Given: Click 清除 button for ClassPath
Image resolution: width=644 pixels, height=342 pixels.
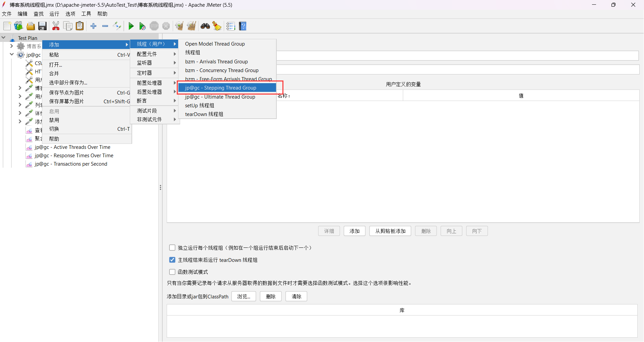Looking at the screenshot, I should pyautogui.click(x=297, y=296).
